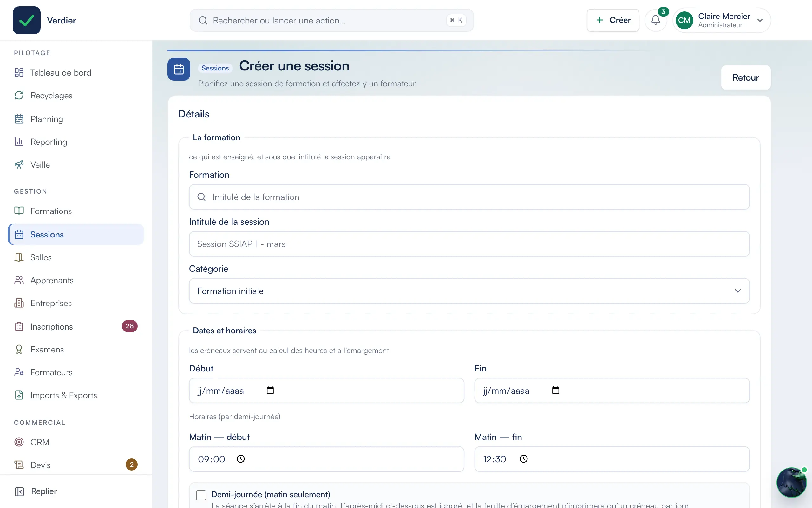
Task: Open the Planning section
Action: [x=76, y=119]
